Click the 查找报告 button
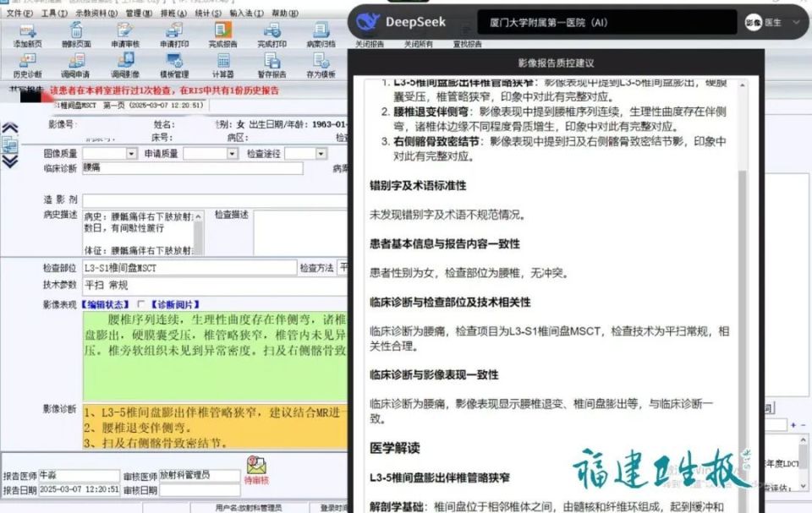This screenshot has width=812, height=513. point(467,44)
